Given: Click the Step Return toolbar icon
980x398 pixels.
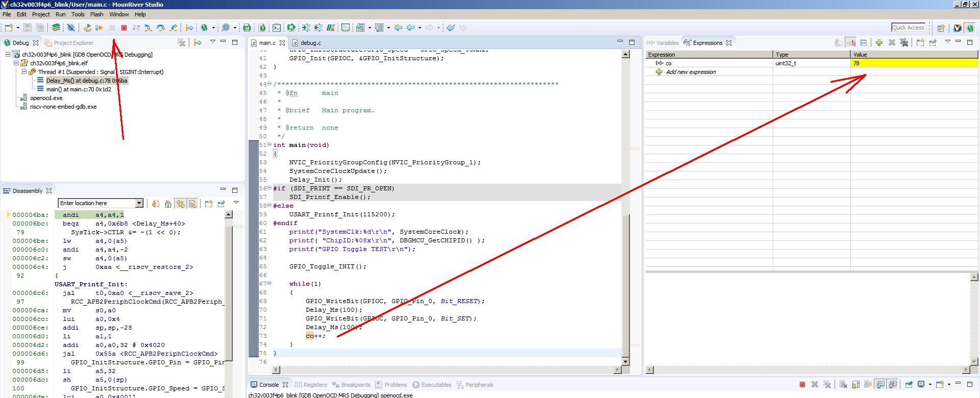Looking at the screenshot, I should click(x=174, y=28).
